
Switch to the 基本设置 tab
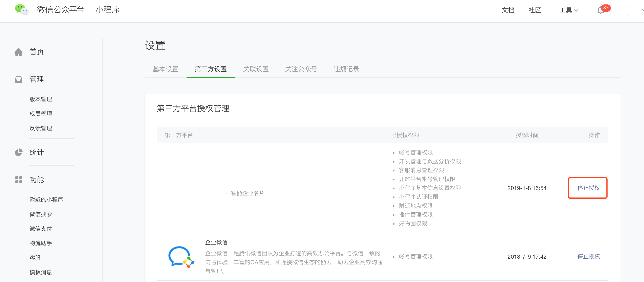(x=166, y=69)
